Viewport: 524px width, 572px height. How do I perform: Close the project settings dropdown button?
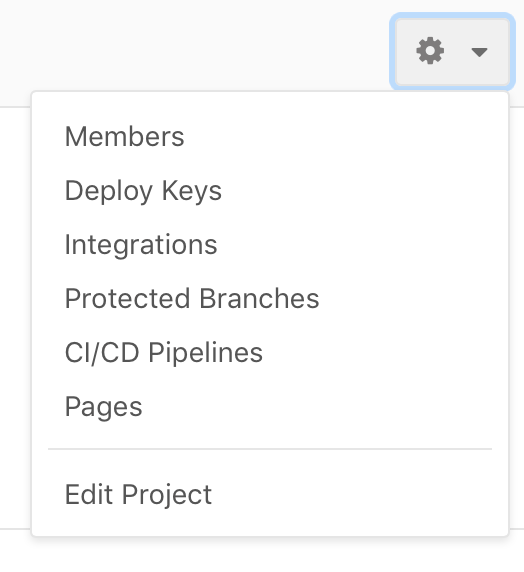(452, 51)
